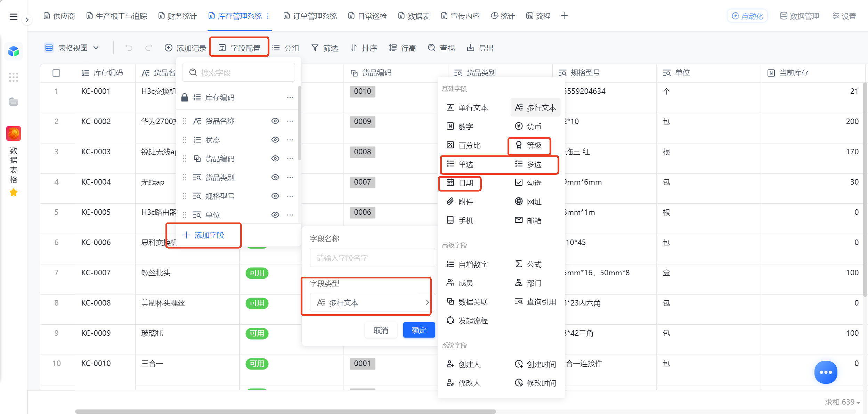868x414 pixels.
Task: Expand the sidebar with chevron arrow
Action: tap(27, 20)
